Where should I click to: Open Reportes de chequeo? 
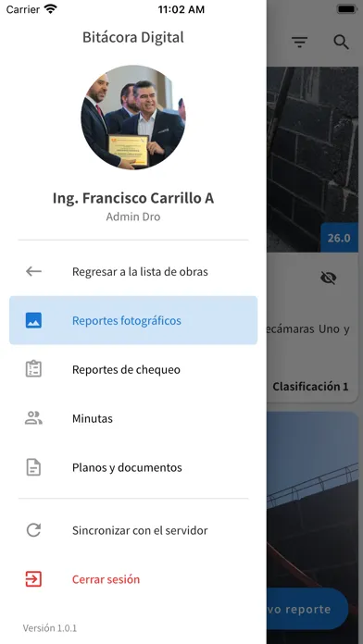[x=133, y=369]
